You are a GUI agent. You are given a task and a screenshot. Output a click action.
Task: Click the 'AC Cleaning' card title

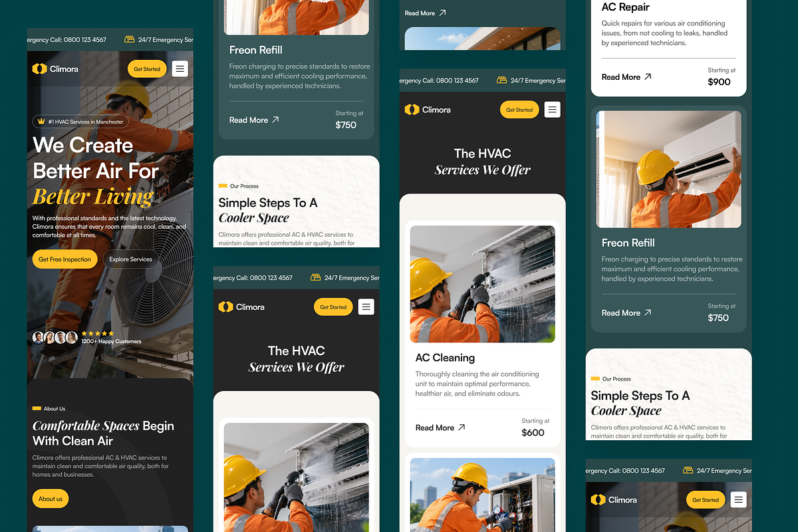(445, 358)
